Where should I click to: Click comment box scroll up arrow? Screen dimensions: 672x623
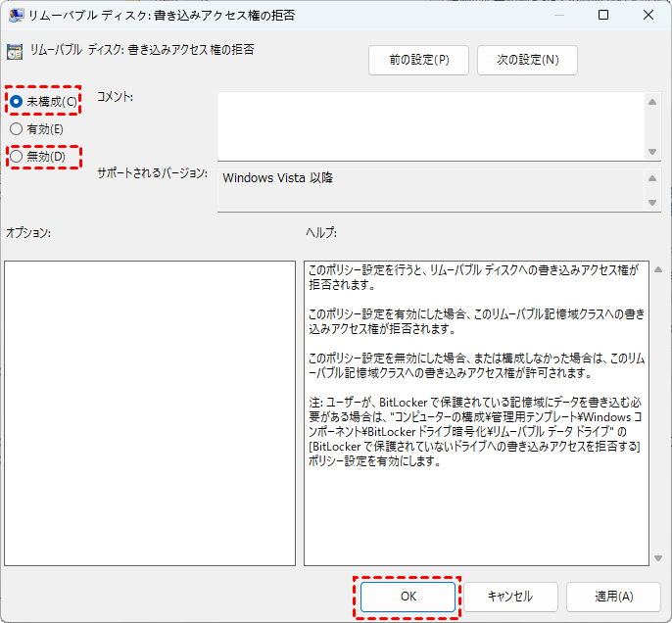[x=653, y=100]
